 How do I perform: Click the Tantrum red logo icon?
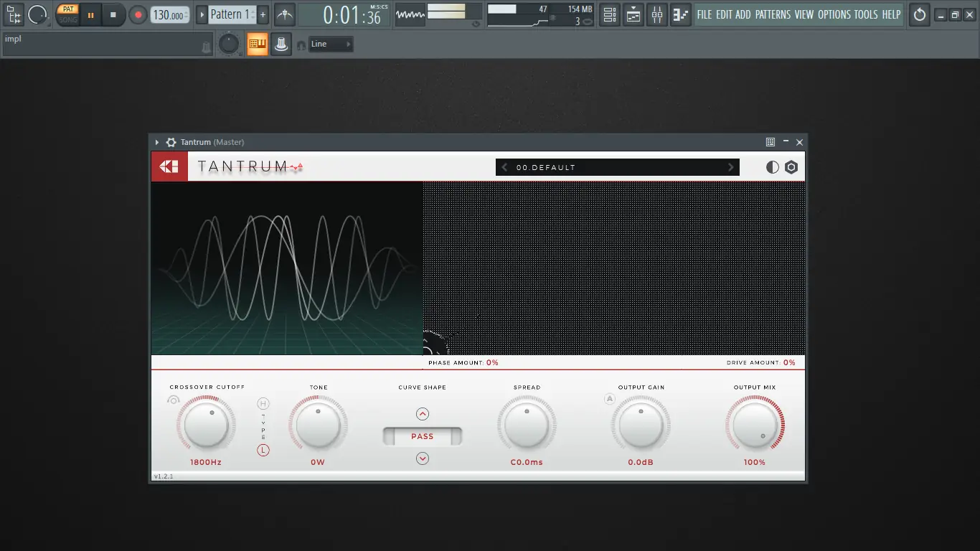coord(169,166)
